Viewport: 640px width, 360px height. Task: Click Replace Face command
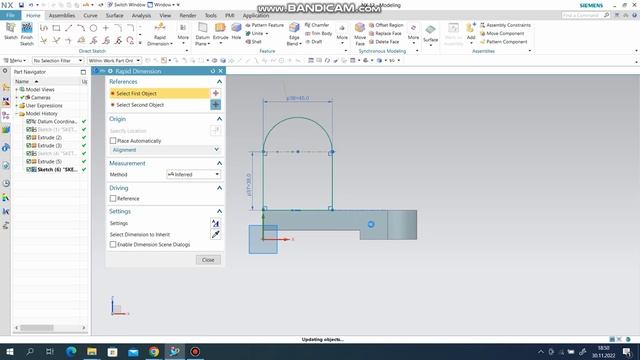click(x=385, y=33)
